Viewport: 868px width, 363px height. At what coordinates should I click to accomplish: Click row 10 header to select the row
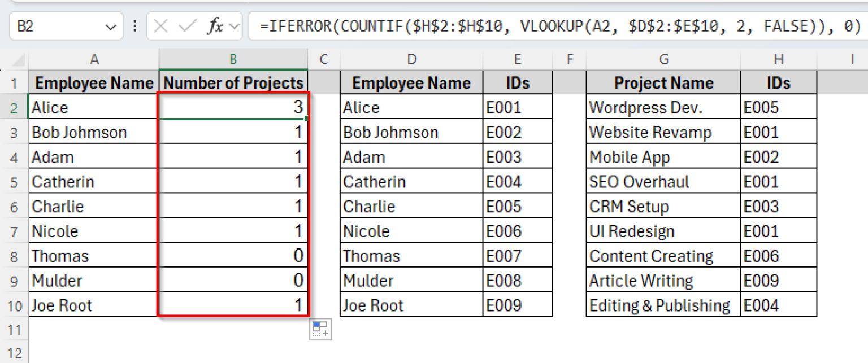(15, 305)
